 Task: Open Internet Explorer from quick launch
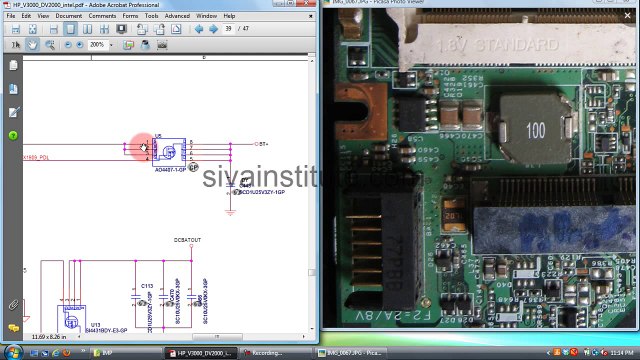(56, 353)
